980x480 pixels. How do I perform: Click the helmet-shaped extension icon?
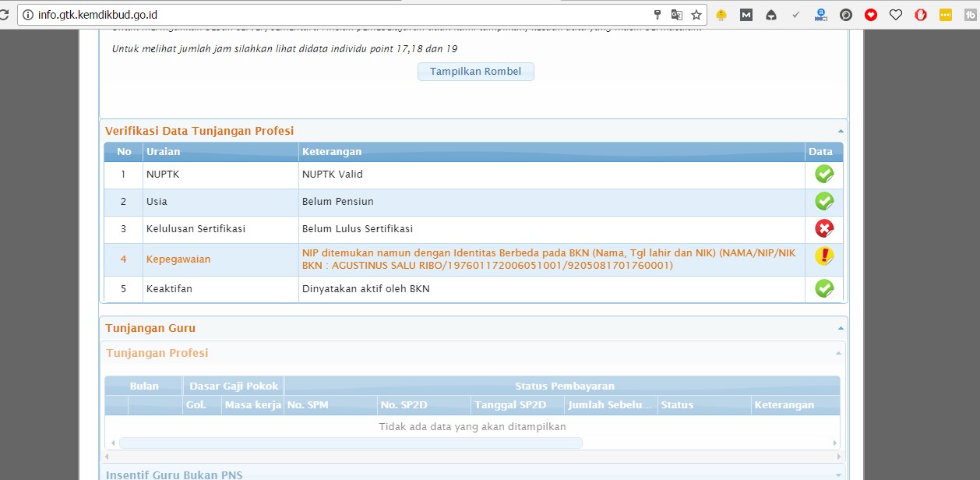[x=771, y=14]
